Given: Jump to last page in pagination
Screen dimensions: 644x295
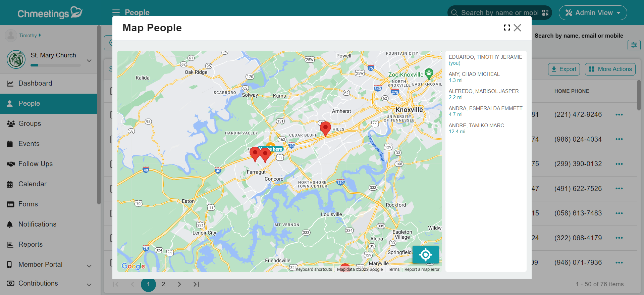Looking at the screenshot, I should 196,284.
